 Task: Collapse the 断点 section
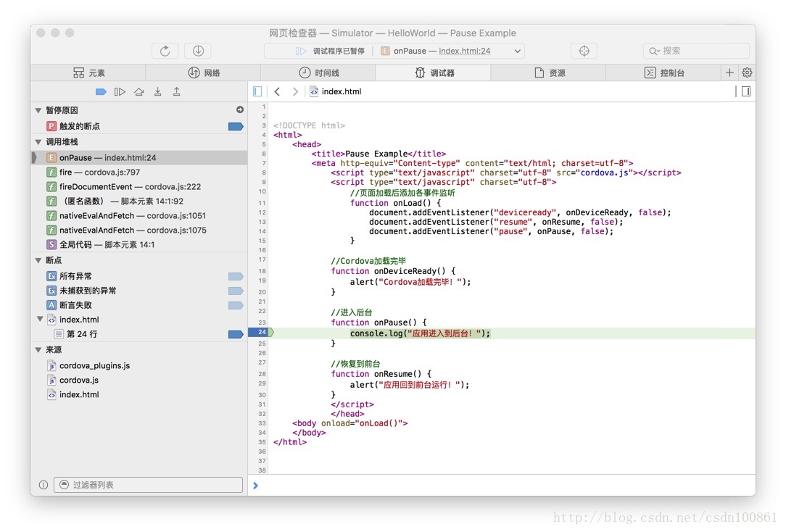pyautogui.click(x=38, y=260)
